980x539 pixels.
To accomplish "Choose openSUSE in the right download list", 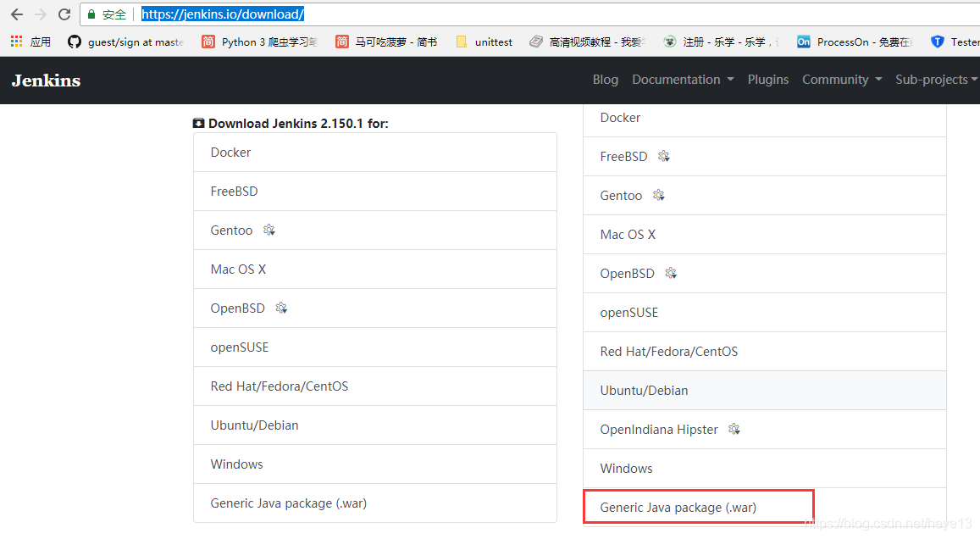I will coord(764,312).
